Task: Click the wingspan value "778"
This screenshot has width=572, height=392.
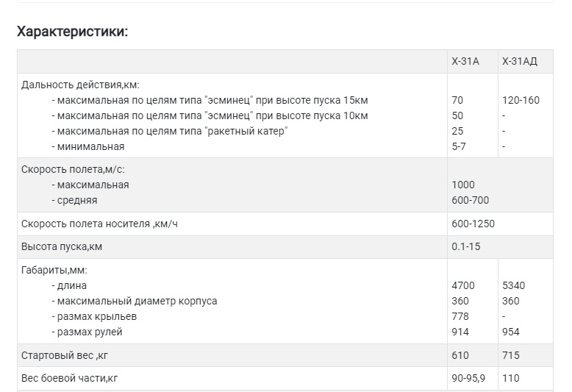Action: 460,316
